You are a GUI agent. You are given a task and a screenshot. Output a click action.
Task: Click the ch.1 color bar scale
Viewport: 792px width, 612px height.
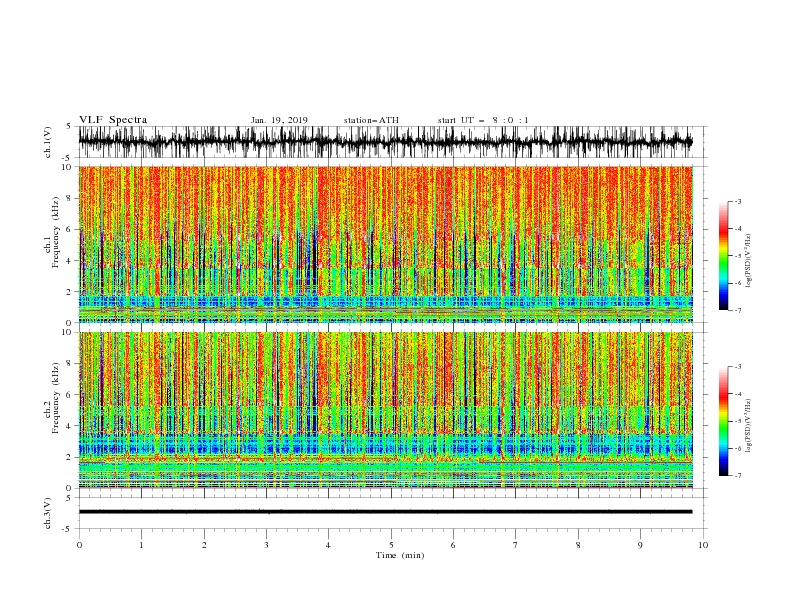click(723, 256)
